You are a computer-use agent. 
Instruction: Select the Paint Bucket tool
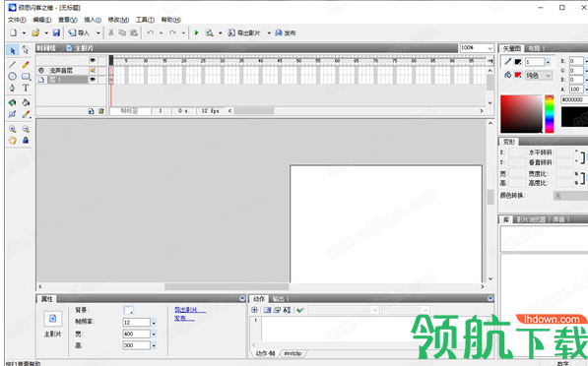(26, 102)
